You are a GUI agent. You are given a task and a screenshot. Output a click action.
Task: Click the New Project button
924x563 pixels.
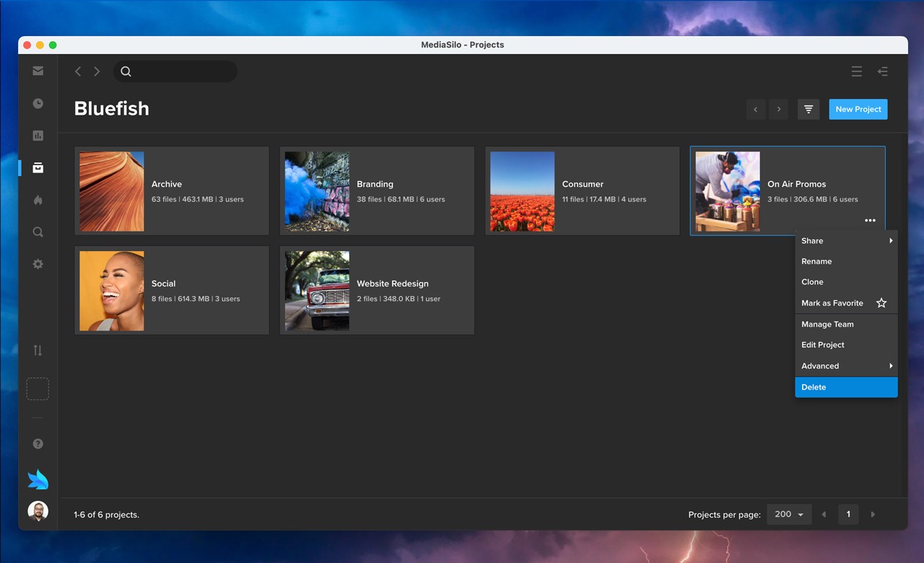point(858,109)
